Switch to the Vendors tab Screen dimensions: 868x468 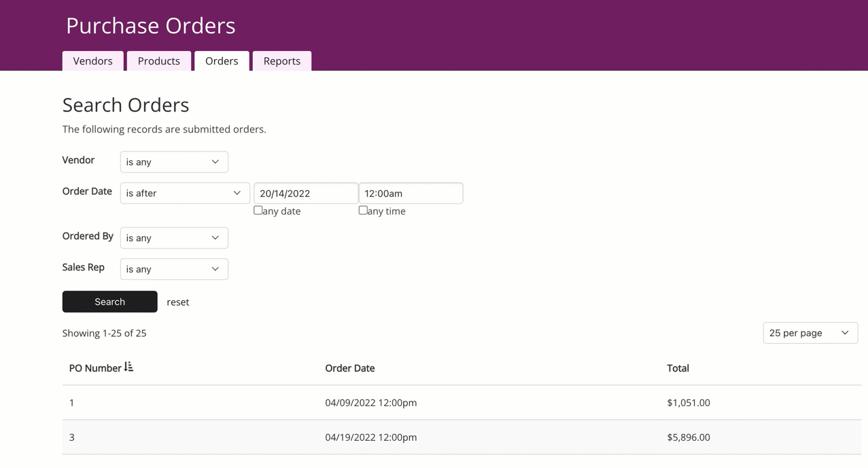(x=93, y=61)
